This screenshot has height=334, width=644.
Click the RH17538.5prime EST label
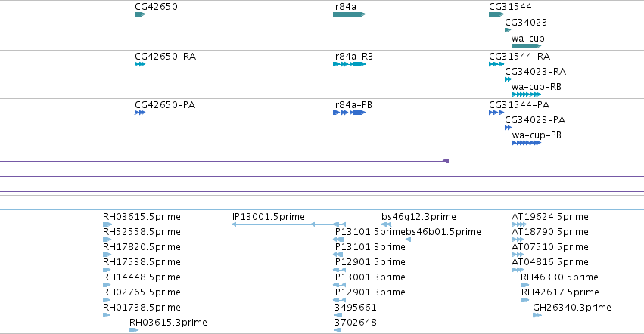click(x=142, y=262)
